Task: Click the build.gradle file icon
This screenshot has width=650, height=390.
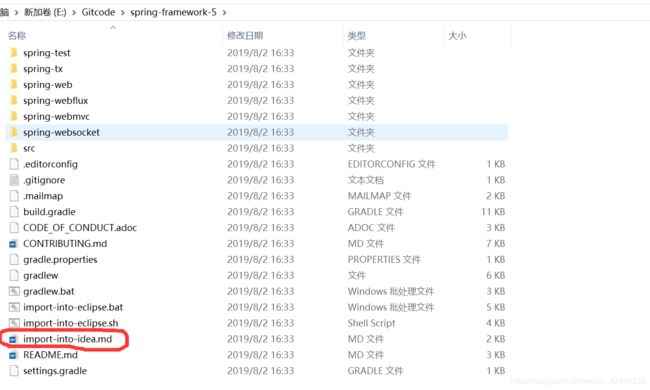Action: point(14,212)
